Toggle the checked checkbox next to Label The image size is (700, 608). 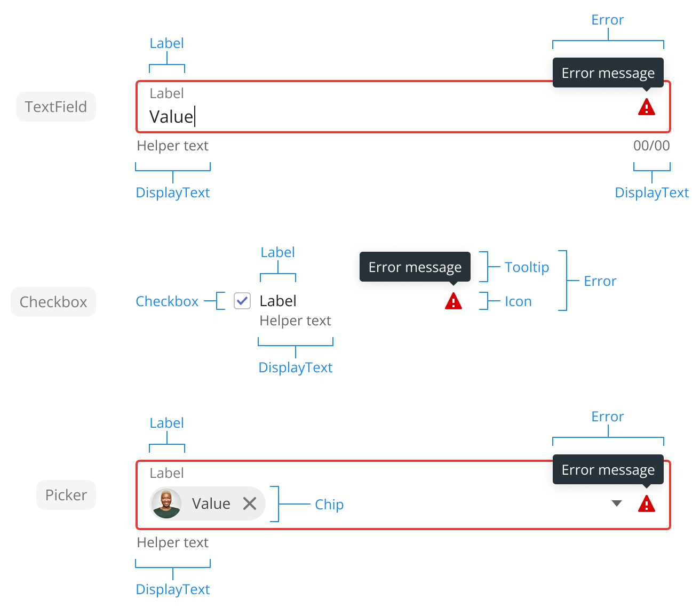[242, 301]
